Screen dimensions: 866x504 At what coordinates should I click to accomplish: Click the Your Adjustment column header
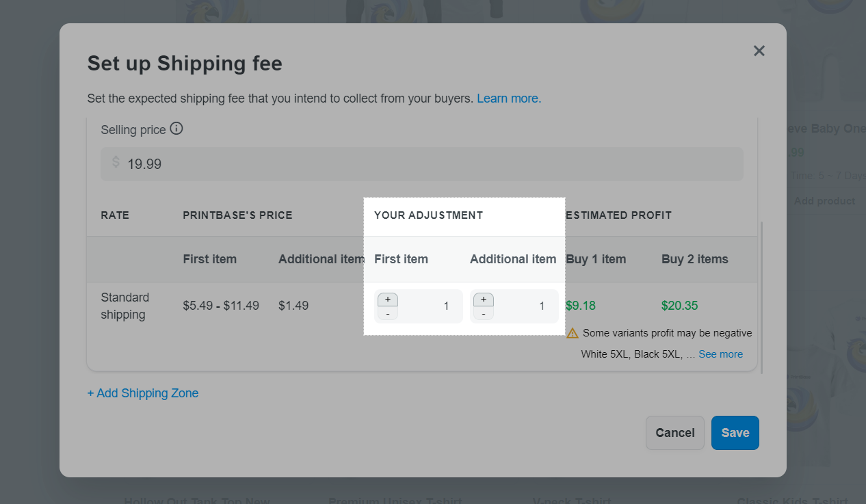[x=428, y=215]
